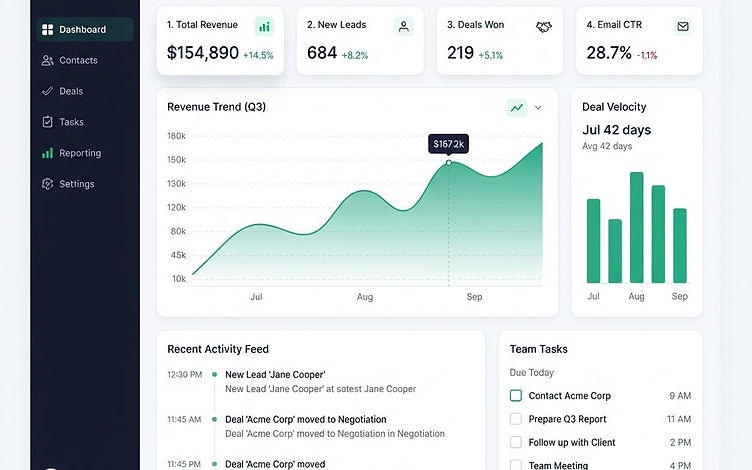Tick the Team Meeting checkbox

[516, 465]
